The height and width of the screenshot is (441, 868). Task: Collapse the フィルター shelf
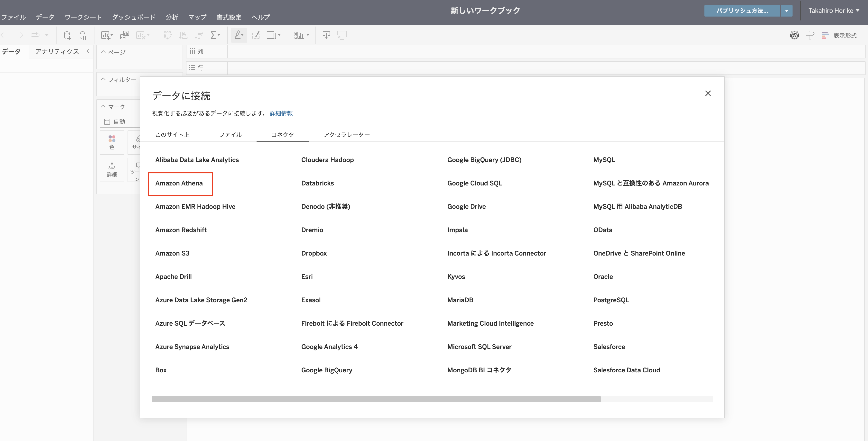[103, 80]
